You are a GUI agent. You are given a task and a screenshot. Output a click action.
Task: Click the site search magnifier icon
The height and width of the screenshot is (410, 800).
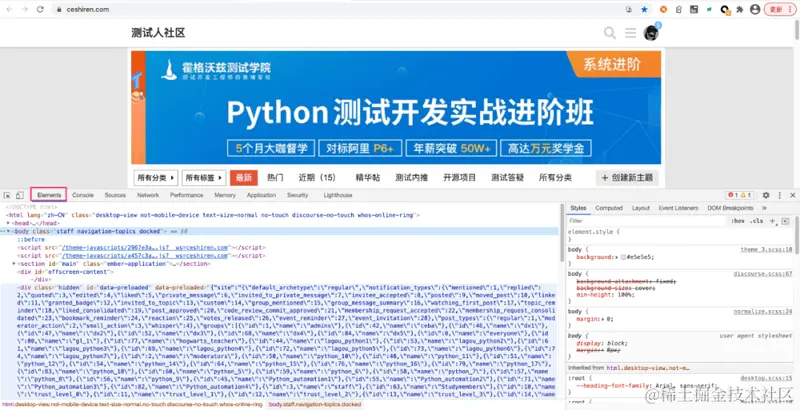pos(610,33)
